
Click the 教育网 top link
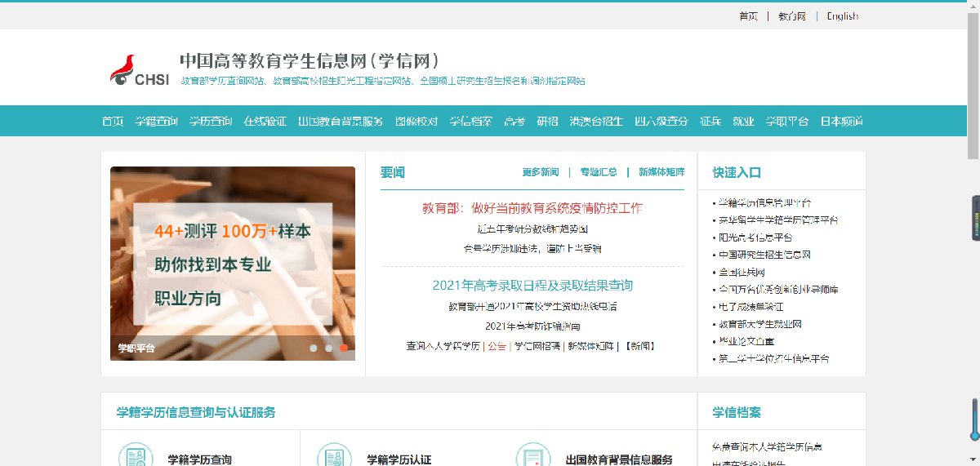[x=792, y=16]
